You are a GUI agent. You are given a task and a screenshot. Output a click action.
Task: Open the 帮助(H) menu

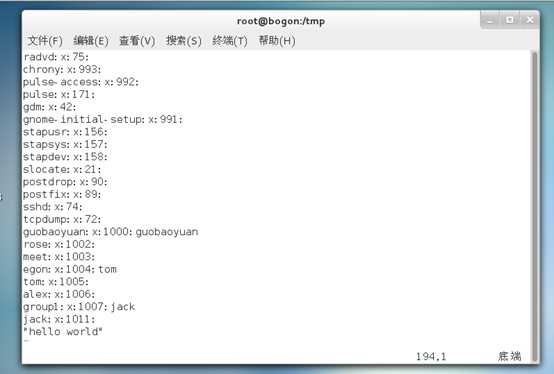tap(277, 41)
